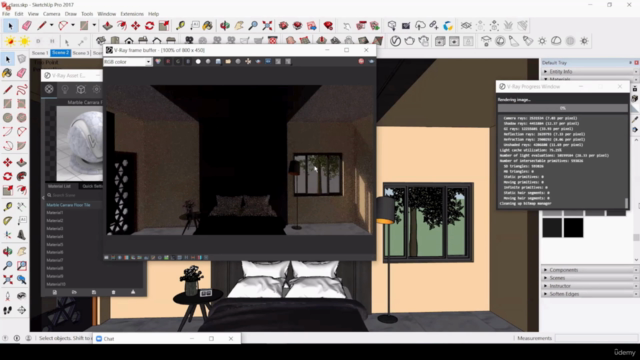
Task: Click the delete trash icon in Asset Editor
Action: point(113,292)
